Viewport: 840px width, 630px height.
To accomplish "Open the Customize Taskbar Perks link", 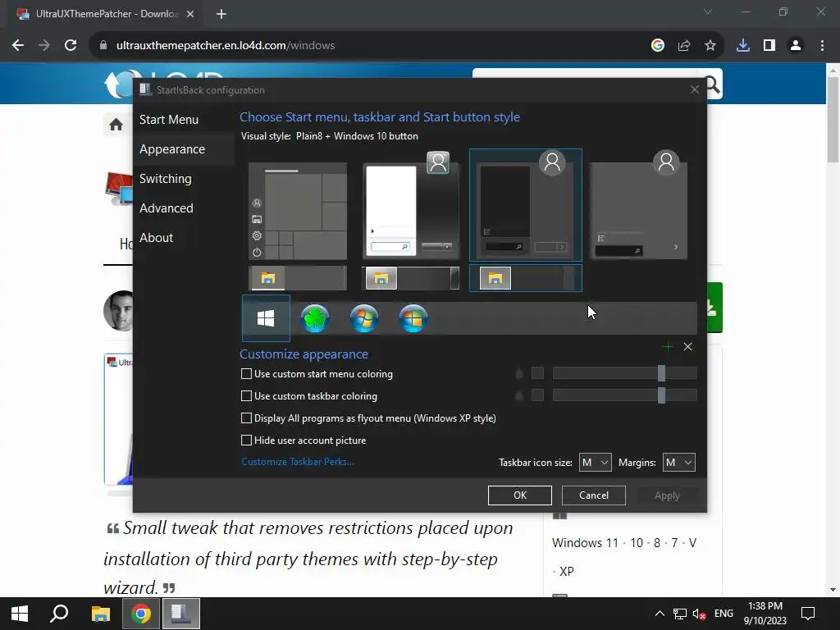I will click(x=297, y=462).
